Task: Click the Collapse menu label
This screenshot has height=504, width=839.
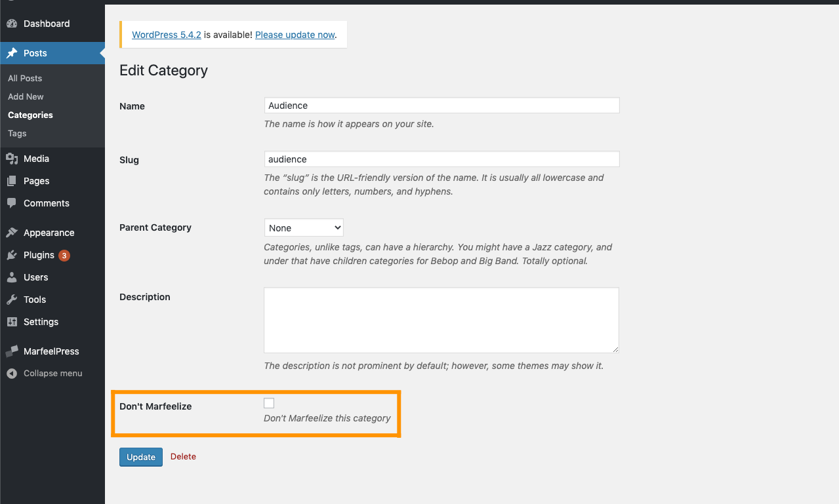Action: coord(53,374)
